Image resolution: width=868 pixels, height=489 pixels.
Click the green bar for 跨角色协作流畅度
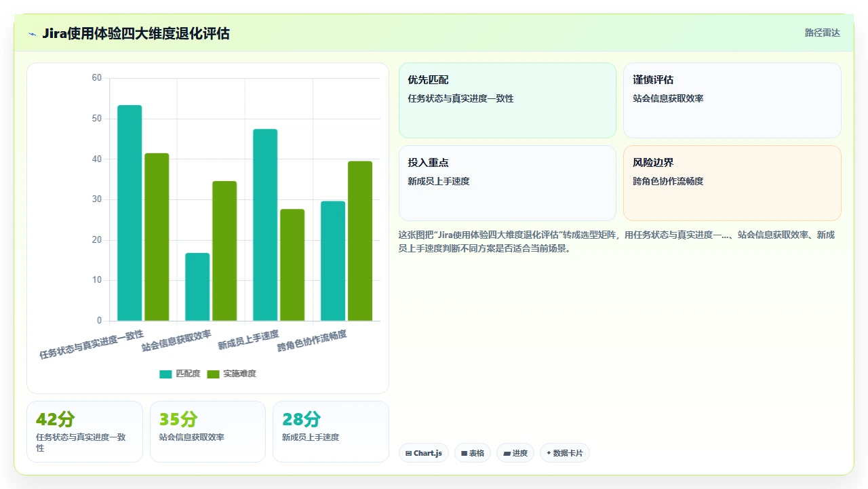tap(360, 241)
